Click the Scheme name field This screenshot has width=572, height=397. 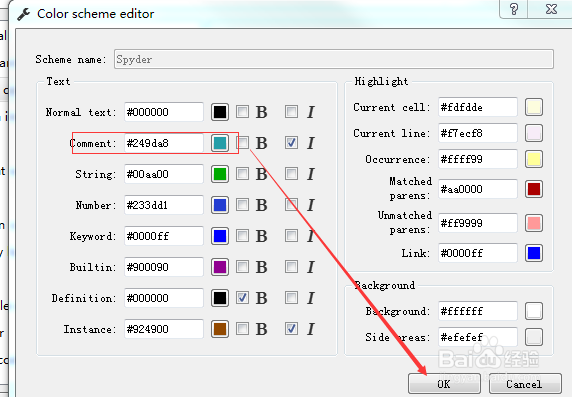pyautogui.click(x=334, y=59)
